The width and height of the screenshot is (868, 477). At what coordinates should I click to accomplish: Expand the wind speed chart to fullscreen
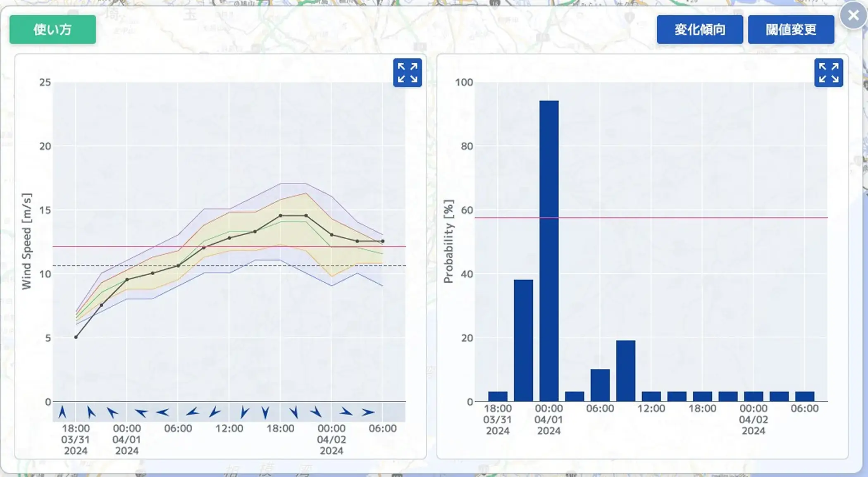click(407, 73)
